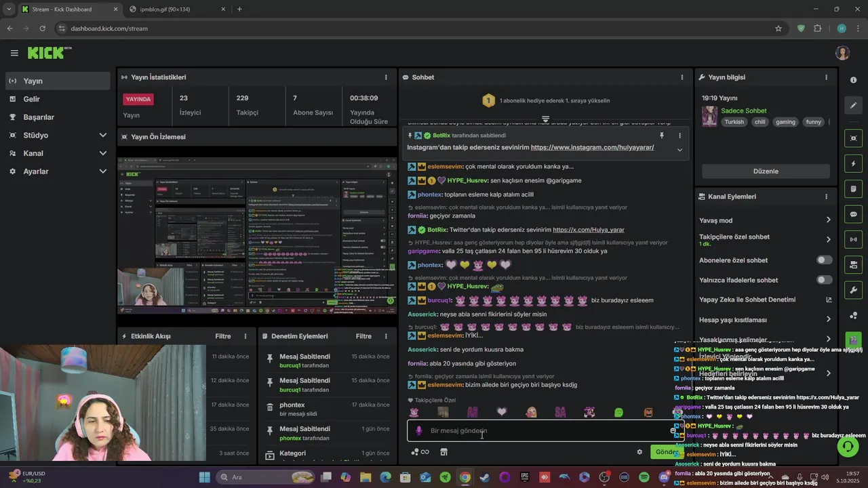The width and height of the screenshot is (868, 488).
Task: Click the points infinity icon below chat
Action: coord(420,452)
